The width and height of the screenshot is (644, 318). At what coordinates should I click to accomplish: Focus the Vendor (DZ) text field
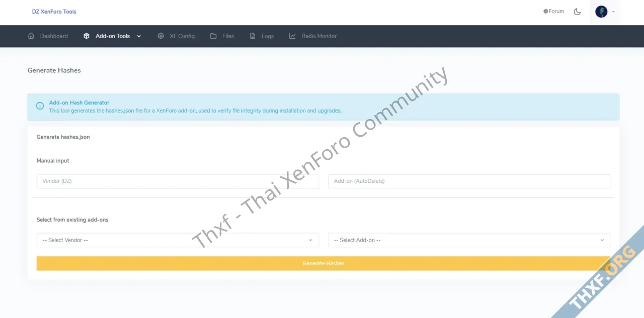178,181
